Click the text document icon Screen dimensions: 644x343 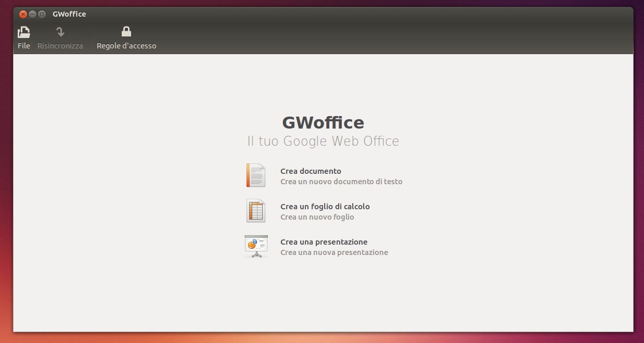click(256, 175)
